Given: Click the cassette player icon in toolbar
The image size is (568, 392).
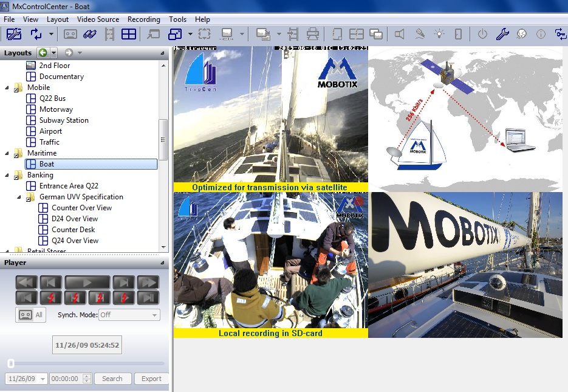Looking at the screenshot, I should coord(70,35).
